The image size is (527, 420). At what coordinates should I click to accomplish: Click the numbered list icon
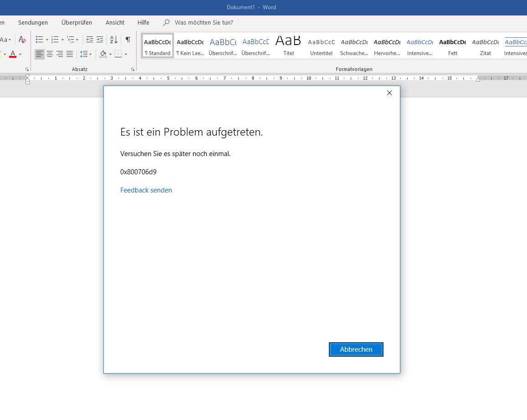point(55,40)
